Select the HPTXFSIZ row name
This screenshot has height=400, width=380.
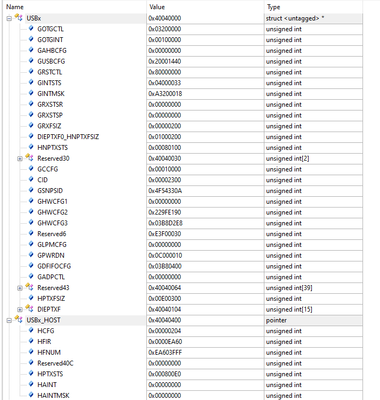(51, 298)
